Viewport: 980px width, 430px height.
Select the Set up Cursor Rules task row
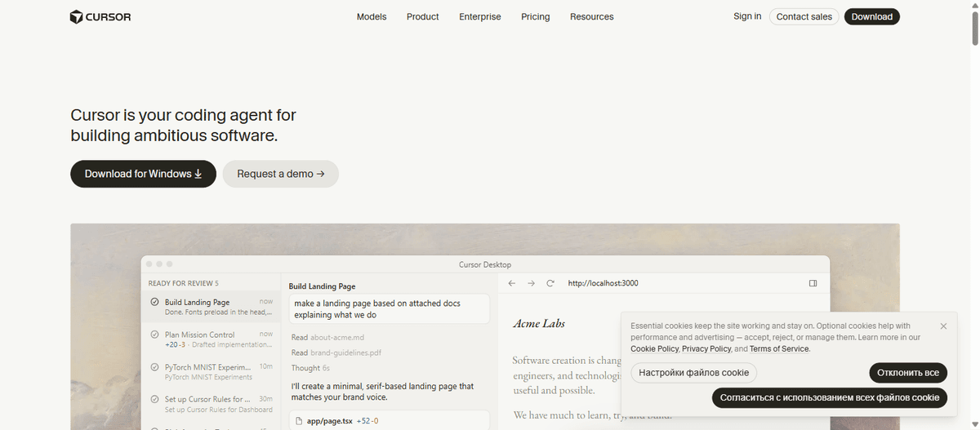point(212,404)
